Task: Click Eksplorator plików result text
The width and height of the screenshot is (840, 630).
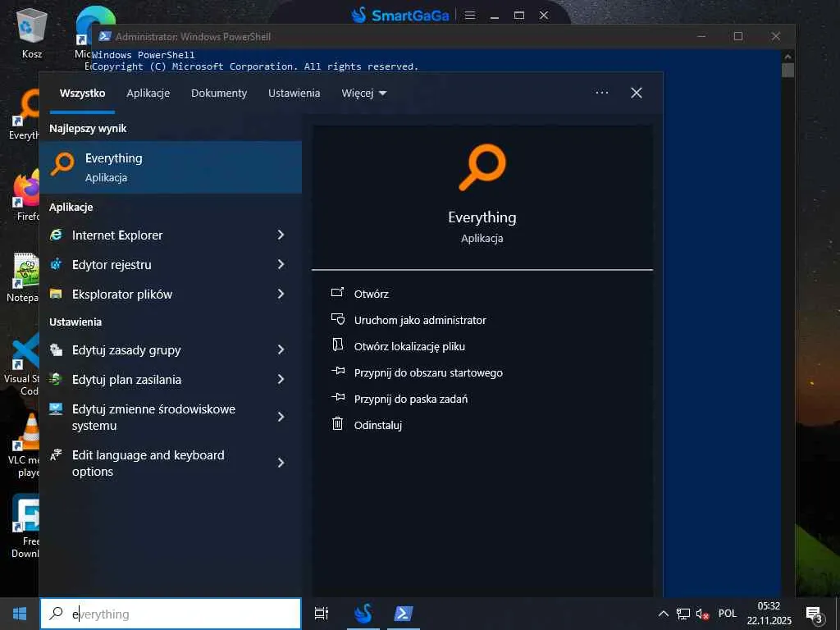Action: (122, 294)
